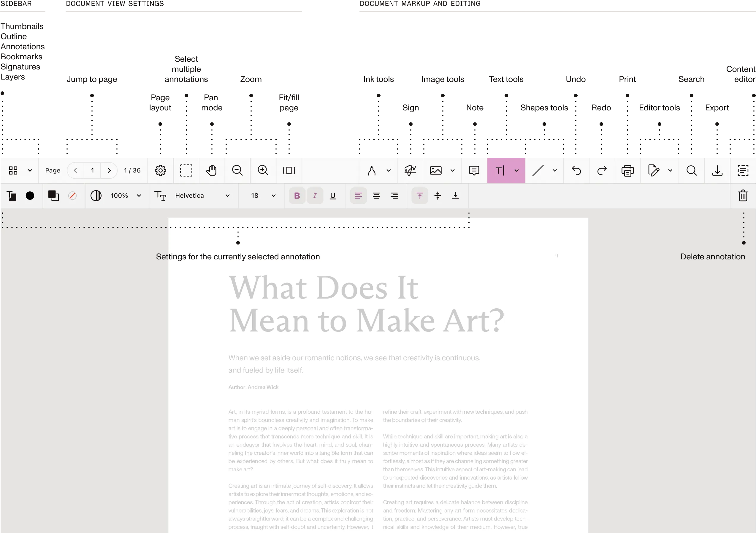This screenshot has height=533, width=756.
Task: Toggle underline formatting
Action: (x=333, y=196)
